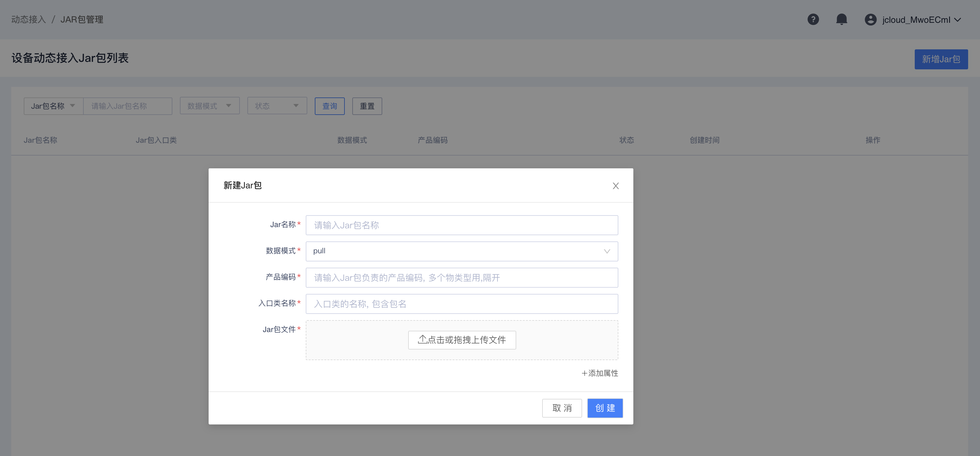
Task: Click the 新增Jar包 button
Action: pos(941,59)
